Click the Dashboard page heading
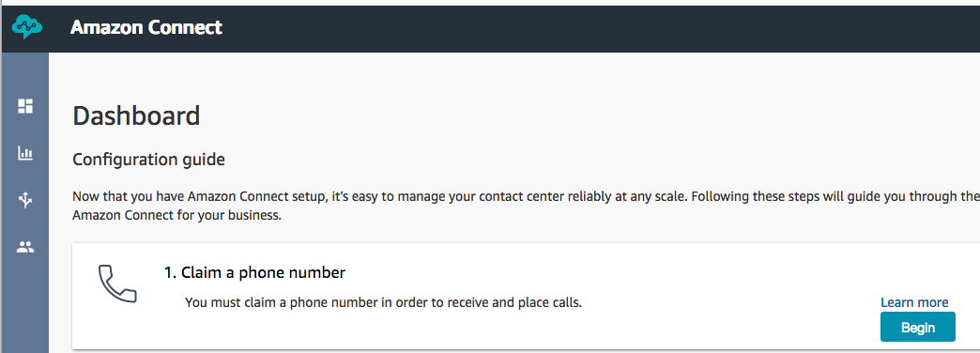Screen dimensions: 980x353 (x=136, y=116)
